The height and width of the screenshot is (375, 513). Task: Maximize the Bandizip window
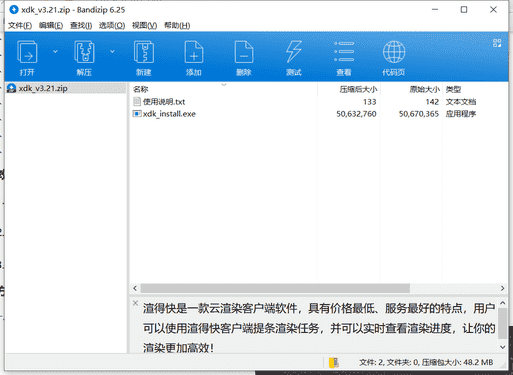(464, 10)
